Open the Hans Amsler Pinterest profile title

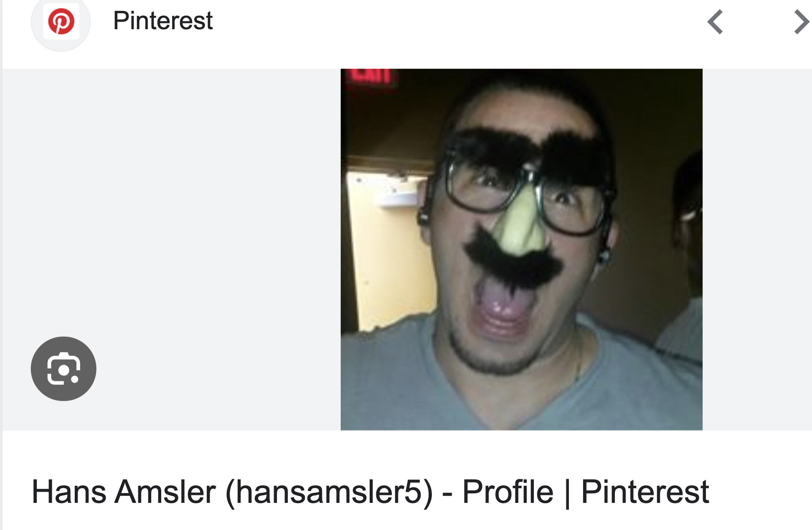pos(370,492)
